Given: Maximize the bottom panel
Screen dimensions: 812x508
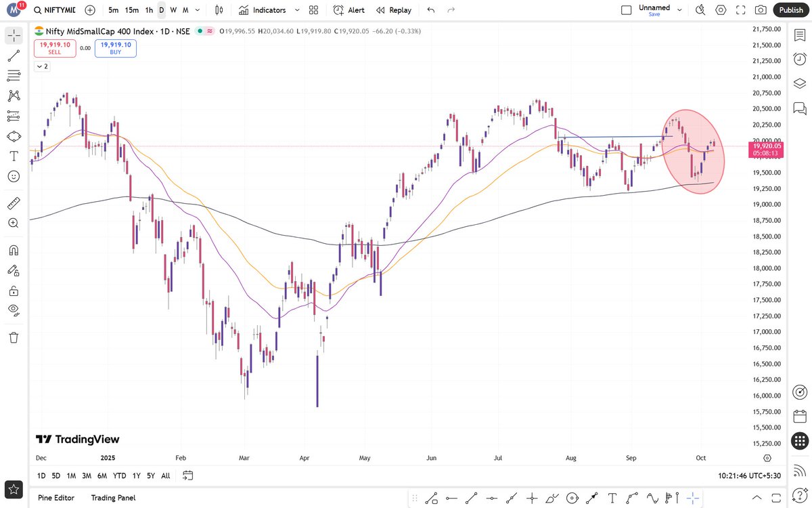Looking at the screenshot, I should [x=775, y=498].
